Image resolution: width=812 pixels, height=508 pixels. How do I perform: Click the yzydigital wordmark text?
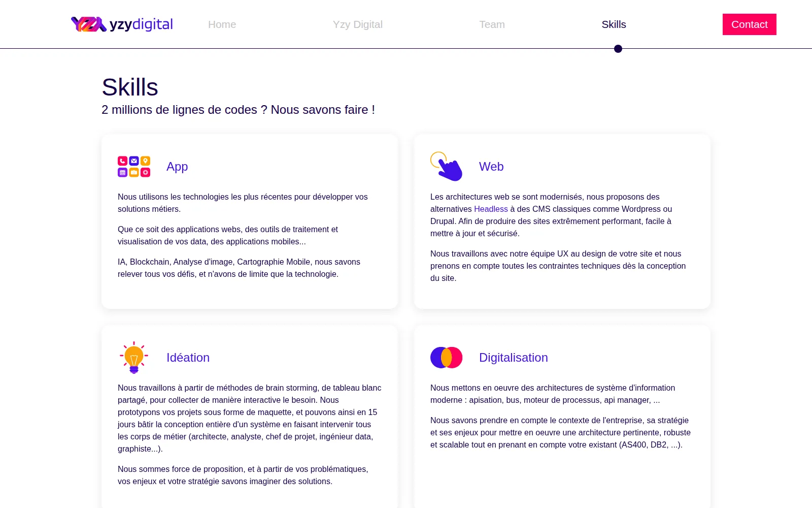click(x=141, y=24)
